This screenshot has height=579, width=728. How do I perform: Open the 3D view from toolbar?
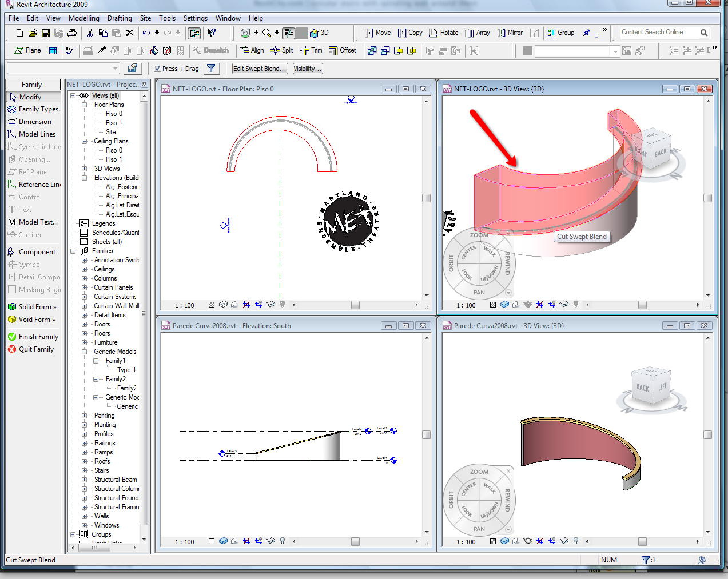click(x=319, y=33)
